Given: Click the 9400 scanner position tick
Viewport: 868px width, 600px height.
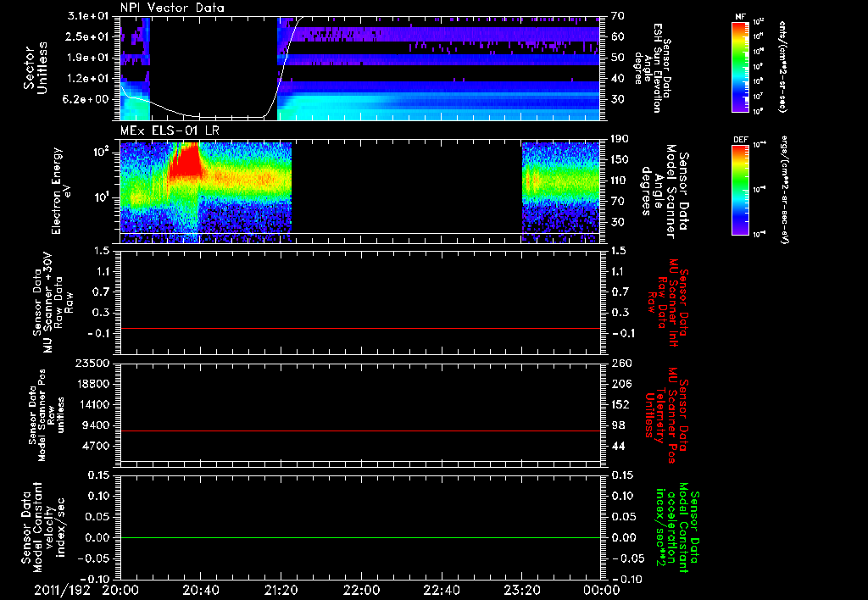Looking at the screenshot, I should point(97,425).
